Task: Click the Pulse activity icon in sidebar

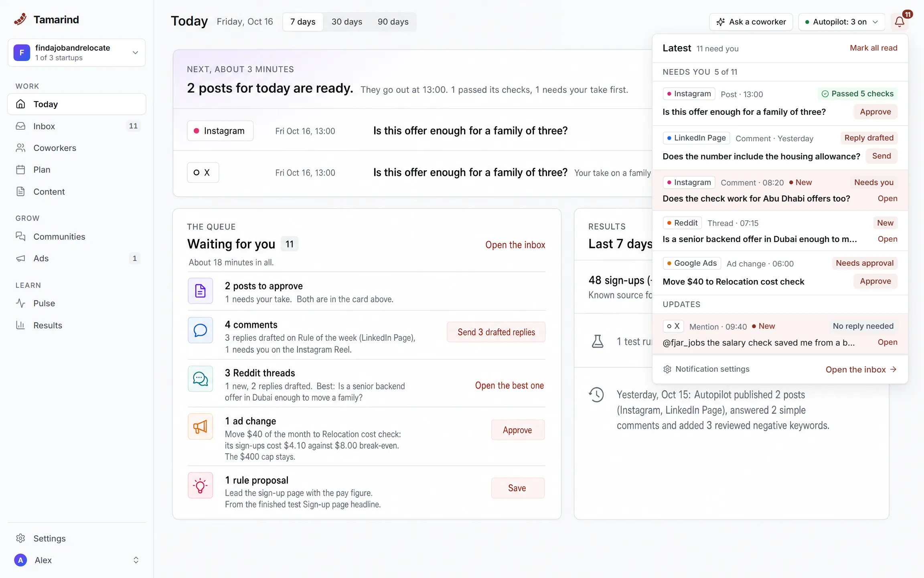Action: [x=20, y=303]
